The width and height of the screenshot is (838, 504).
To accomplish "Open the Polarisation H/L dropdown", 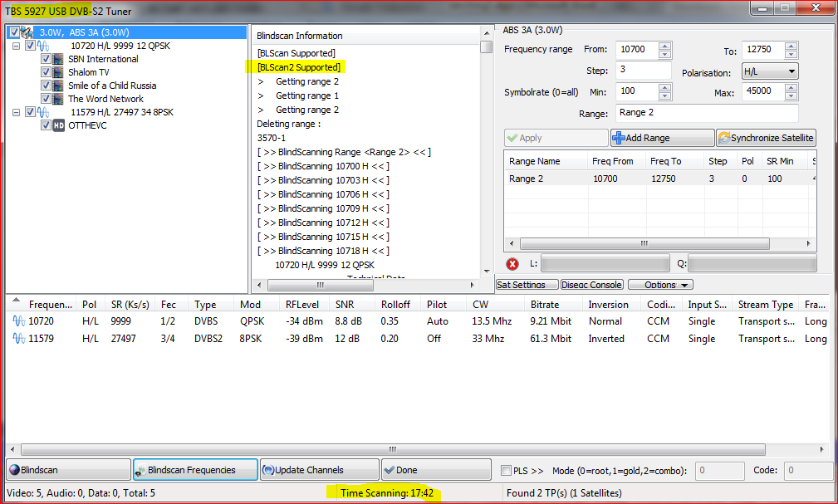I will (x=769, y=71).
